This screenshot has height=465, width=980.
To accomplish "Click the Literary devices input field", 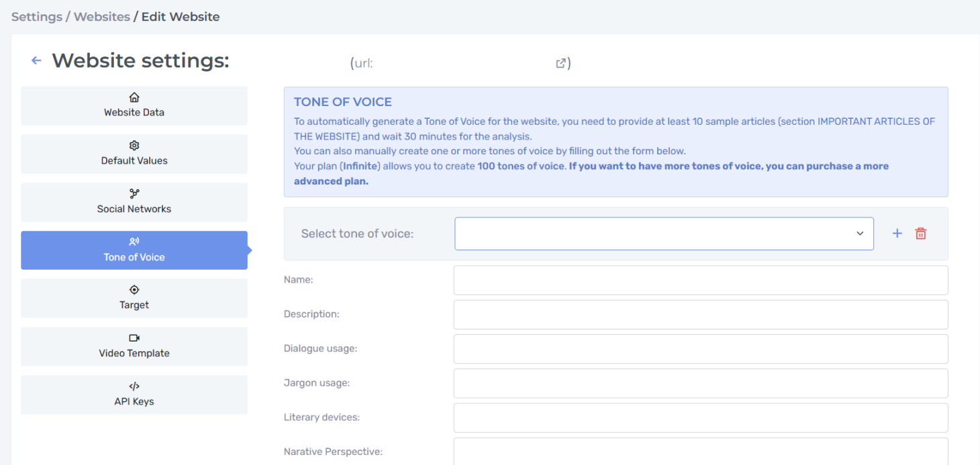I will [x=701, y=417].
